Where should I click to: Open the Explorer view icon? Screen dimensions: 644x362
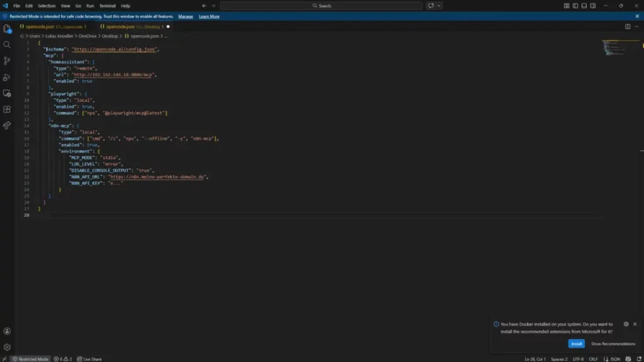click(x=7, y=30)
